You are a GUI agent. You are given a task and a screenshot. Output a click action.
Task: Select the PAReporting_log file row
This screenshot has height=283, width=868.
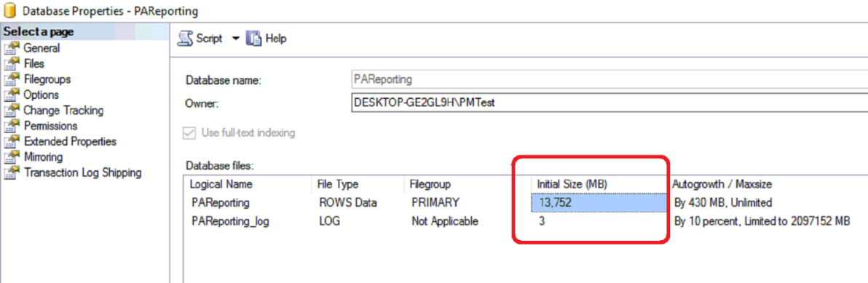pos(526,222)
